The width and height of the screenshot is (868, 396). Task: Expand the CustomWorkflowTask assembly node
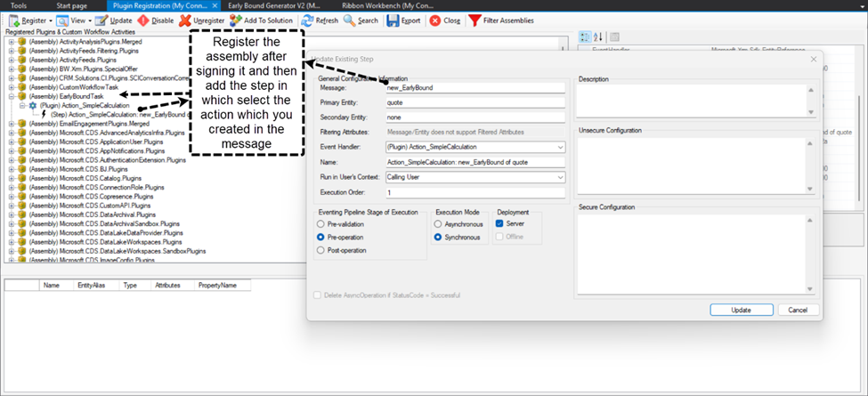tap(12, 87)
